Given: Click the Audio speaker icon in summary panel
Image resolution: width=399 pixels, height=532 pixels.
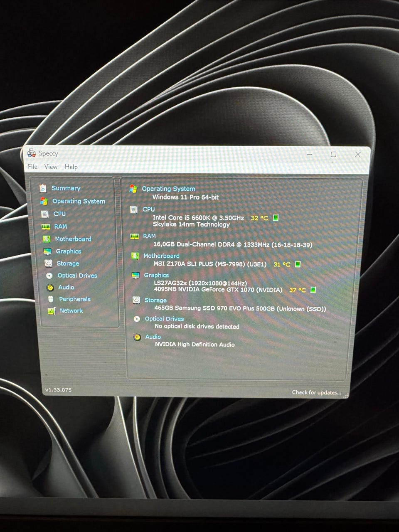Looking at the screenshot, I should pos(137,337).
